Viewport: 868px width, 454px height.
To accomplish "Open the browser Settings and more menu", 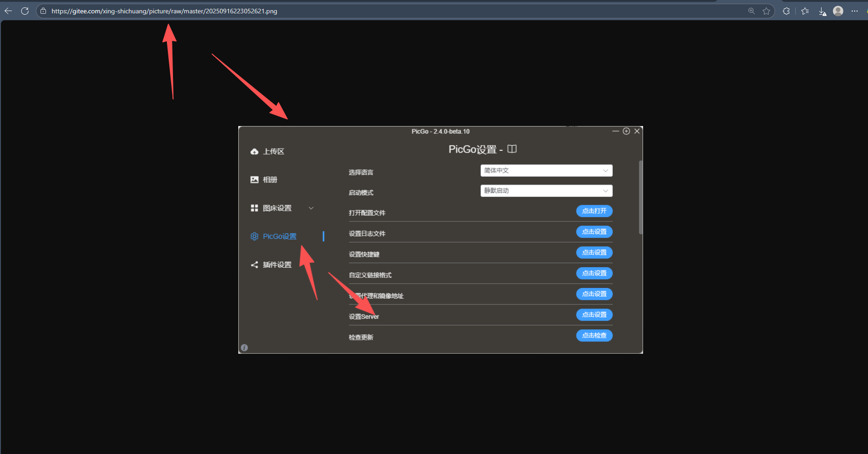I will click(x=855, y=11).
